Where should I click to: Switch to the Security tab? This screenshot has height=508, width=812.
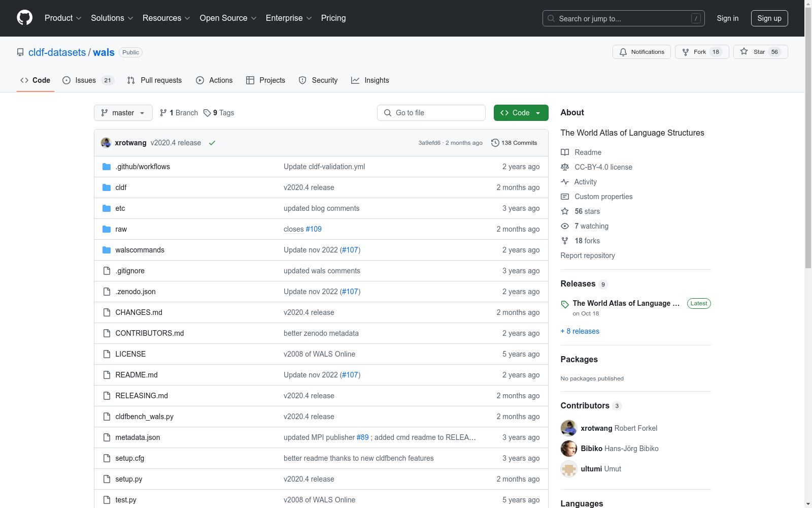318,80
